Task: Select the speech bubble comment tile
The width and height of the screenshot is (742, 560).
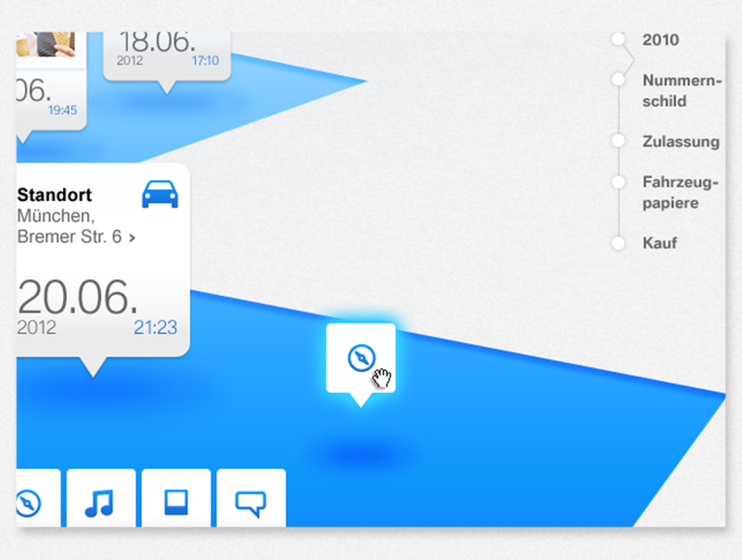Action: (x=250, y=502)
